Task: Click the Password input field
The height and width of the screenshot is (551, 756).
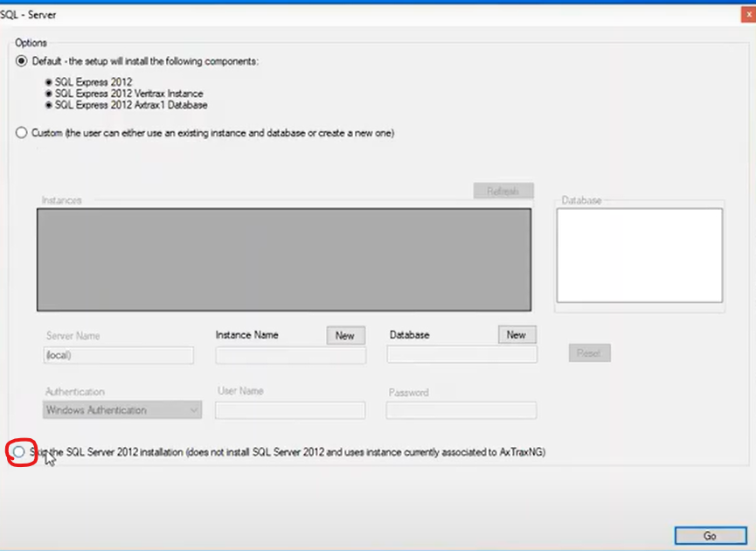Action: pyautogui.click(x=461, y=410)
